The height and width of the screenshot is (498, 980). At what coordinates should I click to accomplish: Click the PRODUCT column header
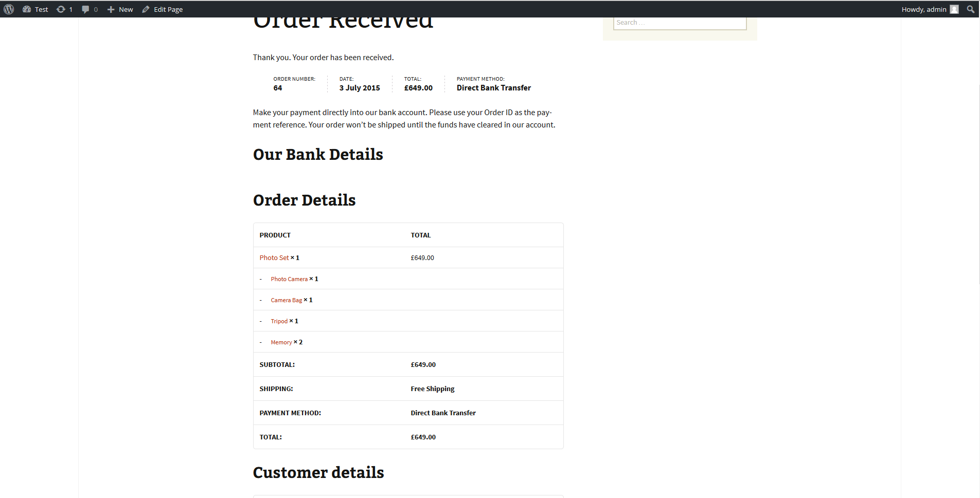click(275, 235)
